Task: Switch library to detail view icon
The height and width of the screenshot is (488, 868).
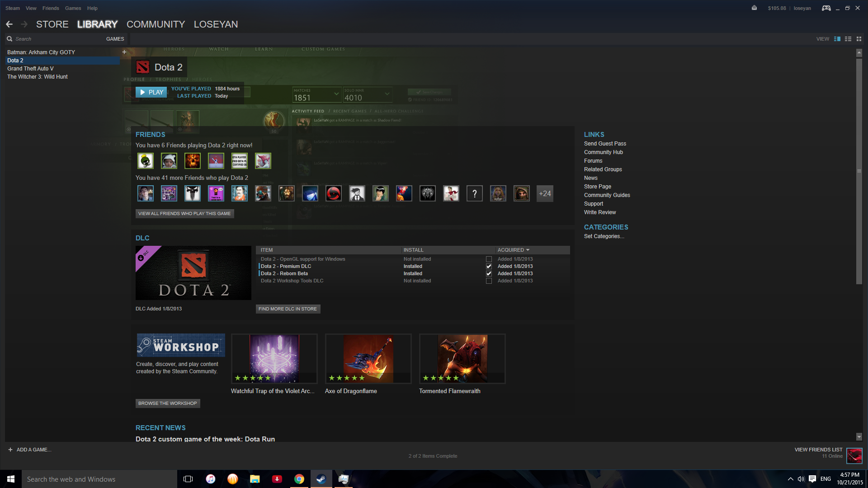Action: (x=837, y=39)
